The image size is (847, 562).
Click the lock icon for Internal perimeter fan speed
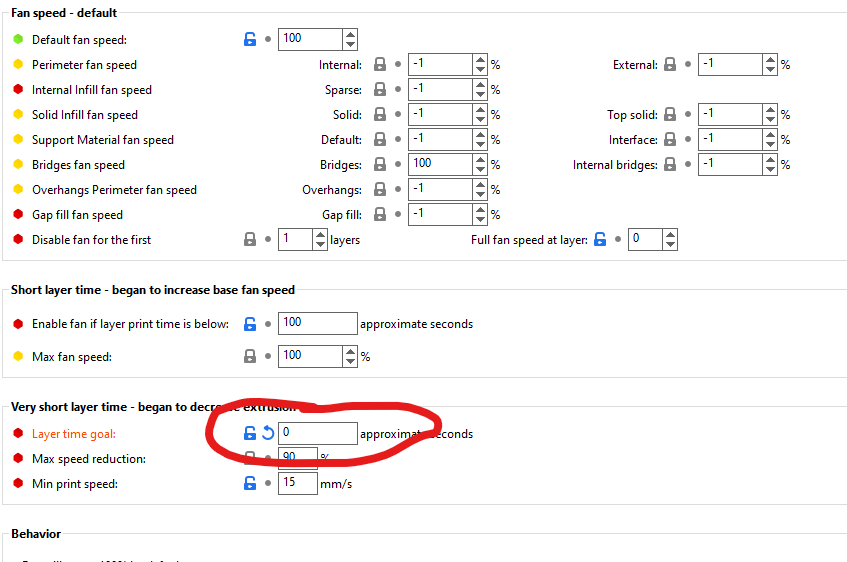(x=380, y=65)
